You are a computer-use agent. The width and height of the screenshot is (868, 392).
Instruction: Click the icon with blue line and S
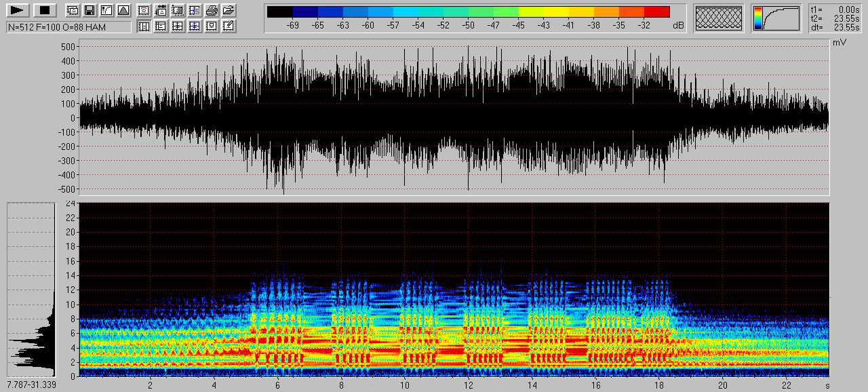point(195,10)
